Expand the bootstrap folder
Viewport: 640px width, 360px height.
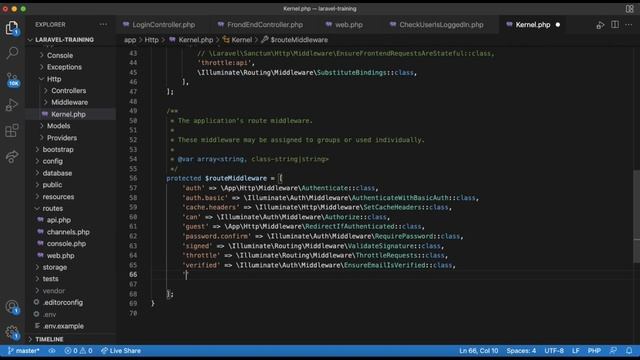(58, 150)
